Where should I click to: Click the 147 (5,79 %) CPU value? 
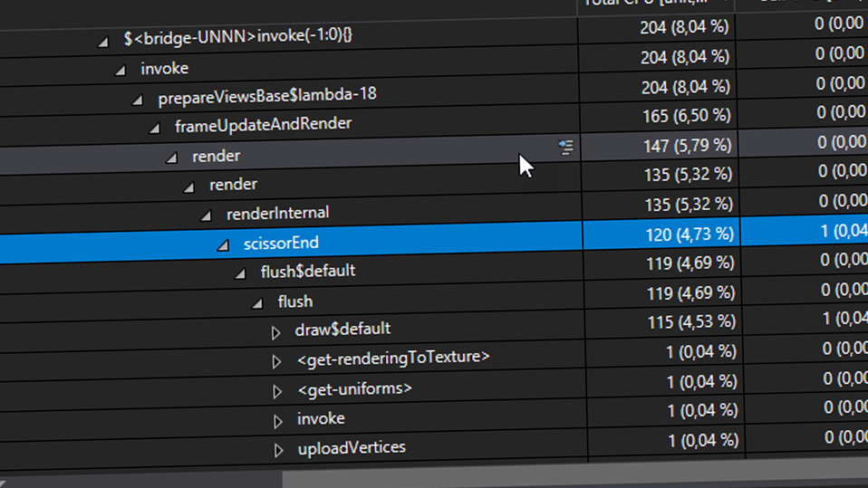(688, 146)
